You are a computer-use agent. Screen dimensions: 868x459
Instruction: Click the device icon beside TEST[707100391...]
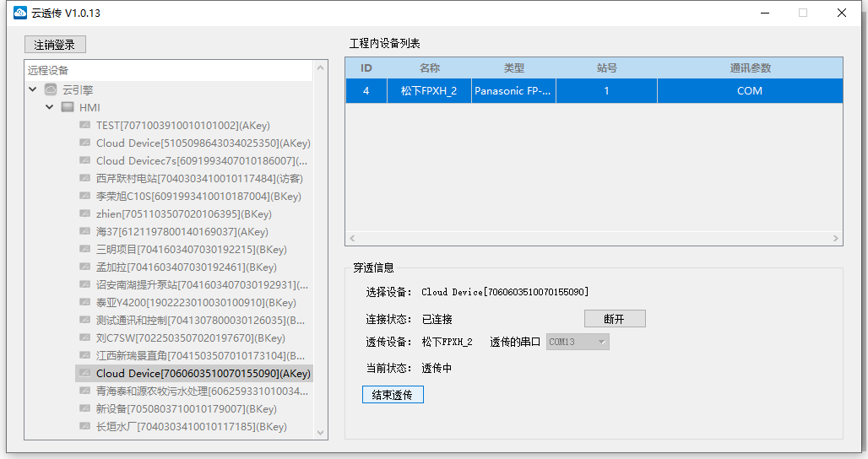84,125
